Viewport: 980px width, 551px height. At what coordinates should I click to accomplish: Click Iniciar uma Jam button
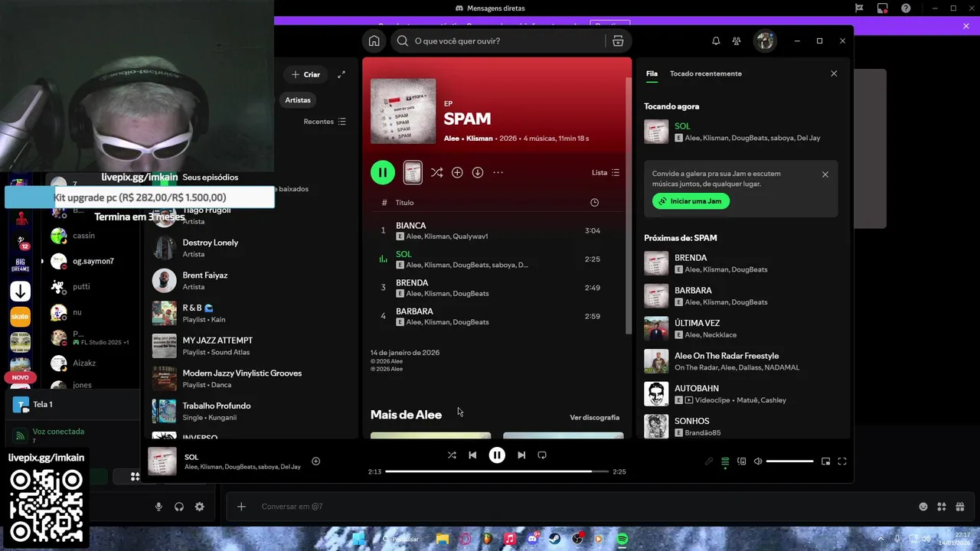[691, 201]
